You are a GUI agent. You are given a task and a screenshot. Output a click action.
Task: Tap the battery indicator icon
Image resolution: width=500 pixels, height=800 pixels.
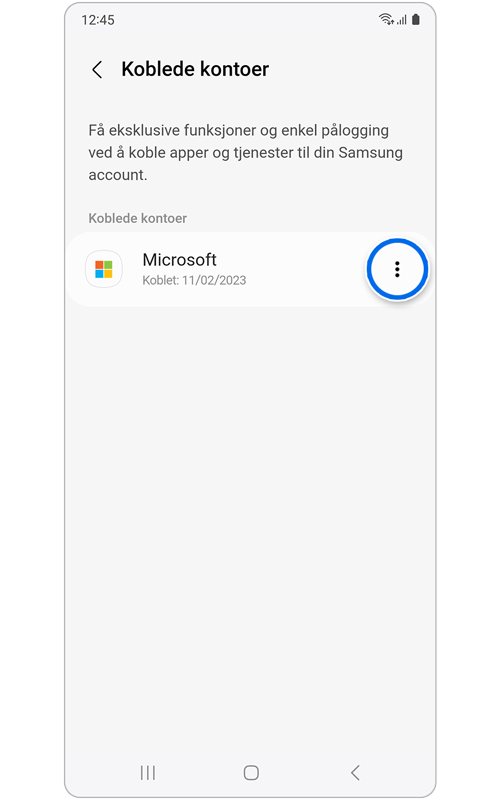pos(416,19)
